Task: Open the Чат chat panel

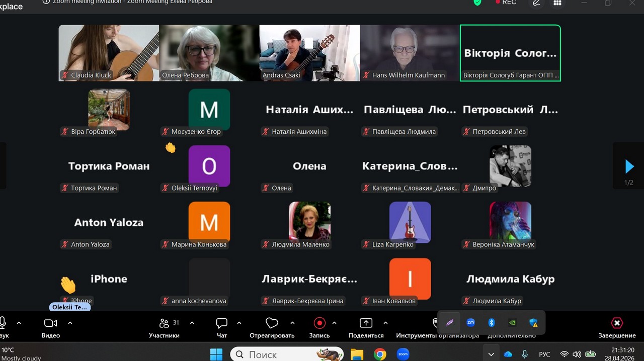Action: (221, 323)
